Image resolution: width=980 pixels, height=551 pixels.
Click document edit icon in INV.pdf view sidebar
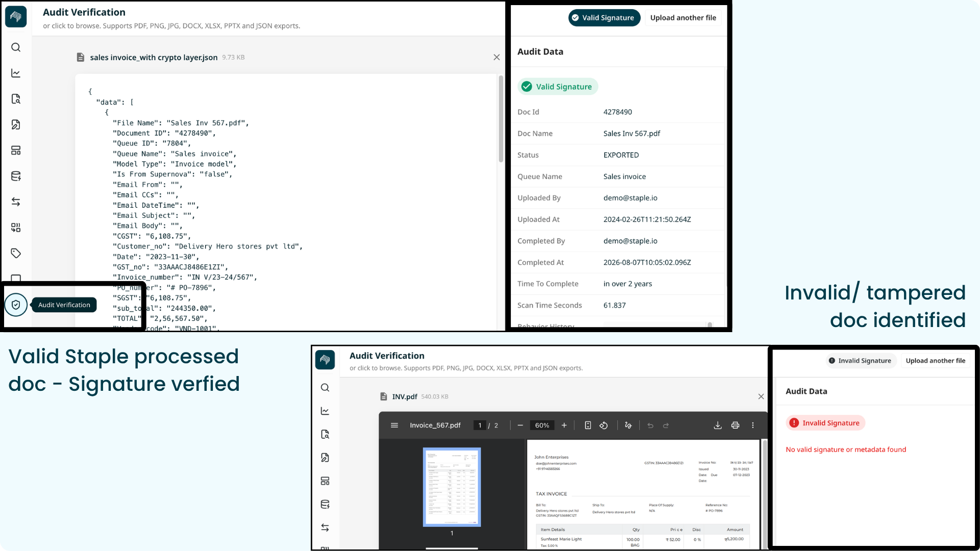click(x=325, y=458)
